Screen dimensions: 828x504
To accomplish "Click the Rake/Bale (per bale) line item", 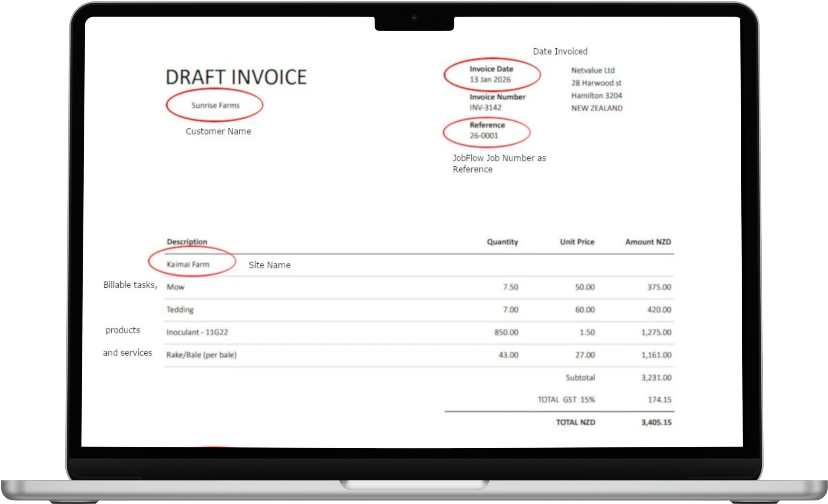I will [x=201, y=355].
